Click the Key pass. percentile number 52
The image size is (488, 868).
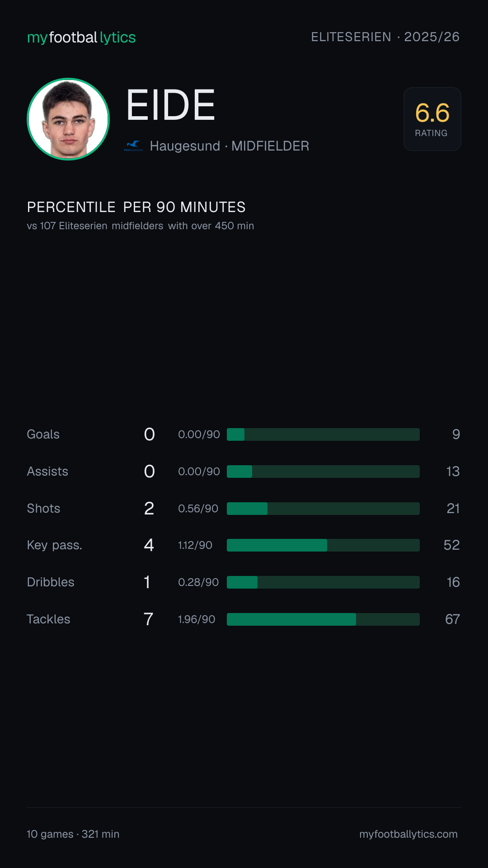451,545
